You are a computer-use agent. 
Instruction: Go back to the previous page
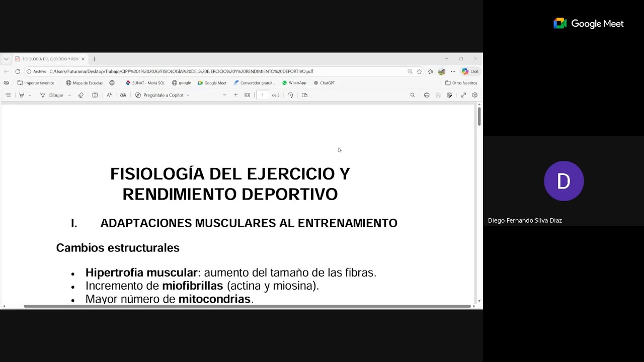pos(7,71)
